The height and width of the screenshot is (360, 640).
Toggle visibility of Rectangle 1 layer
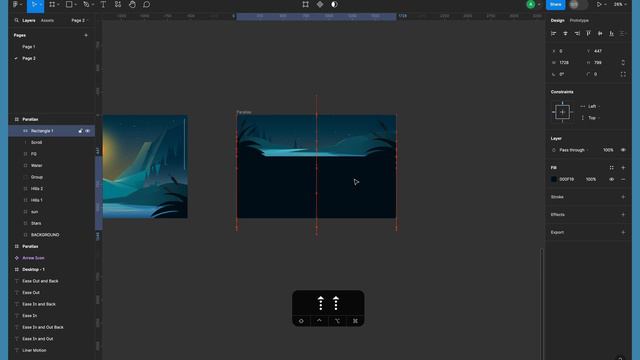(87, 131)
